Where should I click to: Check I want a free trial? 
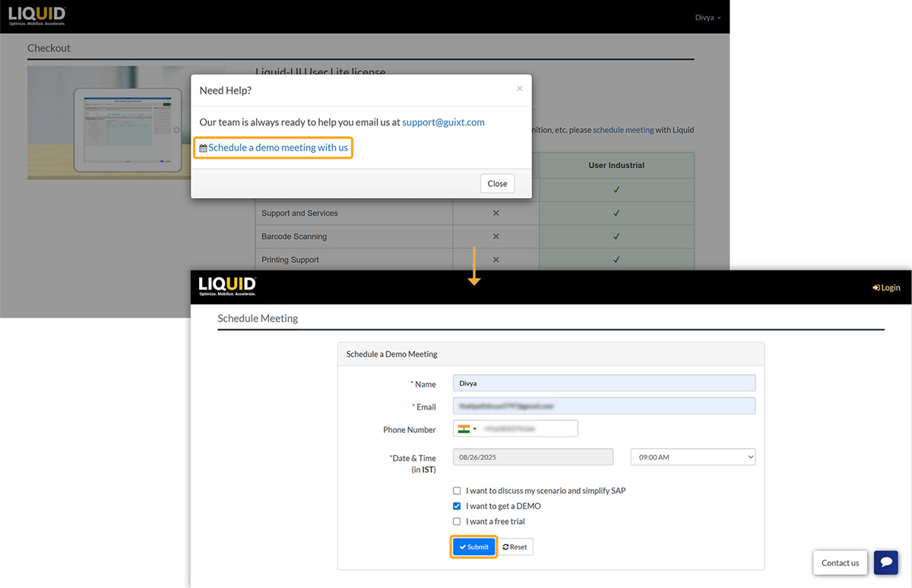[457, 521]
